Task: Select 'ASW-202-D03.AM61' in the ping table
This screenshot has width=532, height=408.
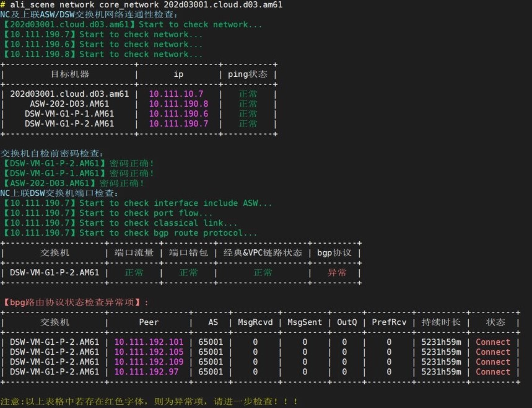Action: click(x=69, y=104)
